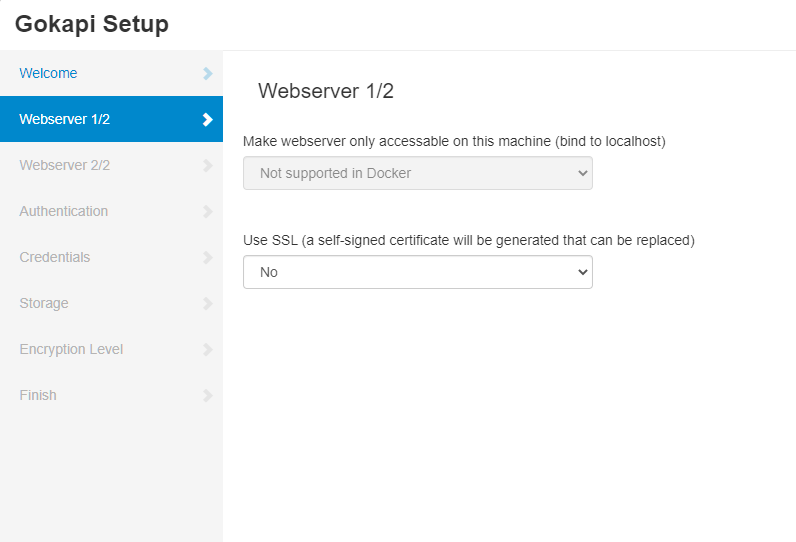Click the Gokapi Setup heading

click(x=92, y=24)
